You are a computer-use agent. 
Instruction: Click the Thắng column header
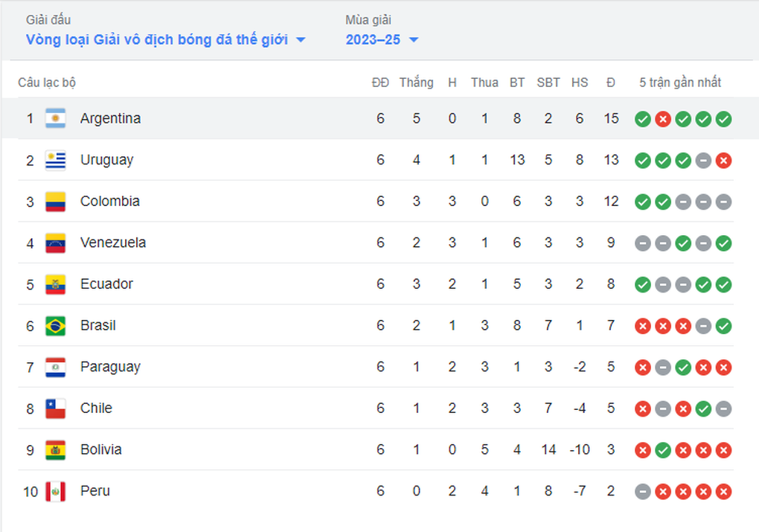416,83
